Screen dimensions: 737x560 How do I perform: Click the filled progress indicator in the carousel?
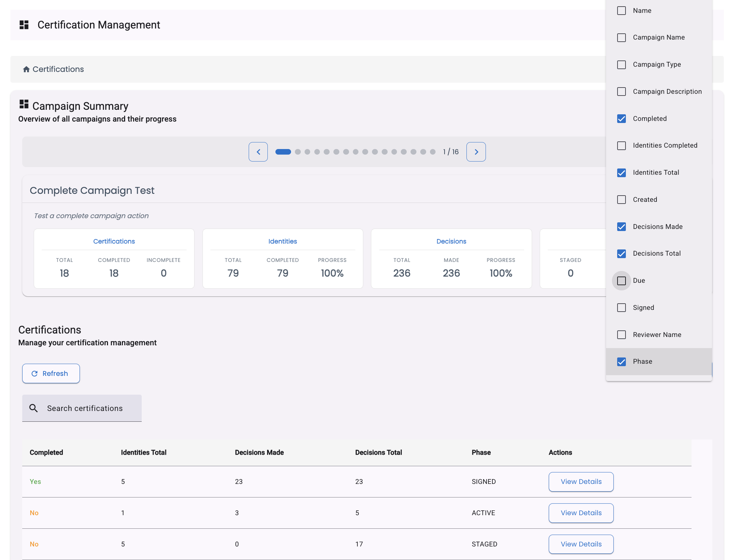pyautogui.click(x=283, y=152)
